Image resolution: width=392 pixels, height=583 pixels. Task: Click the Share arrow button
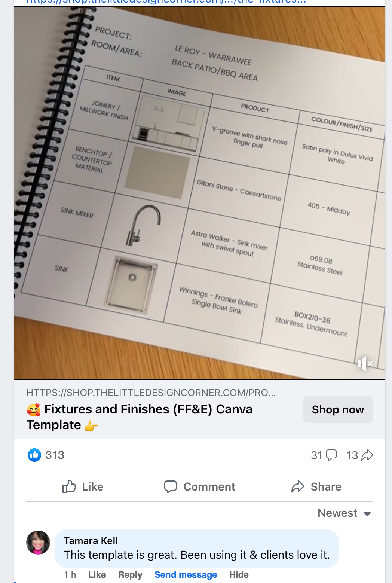(316, 486)
